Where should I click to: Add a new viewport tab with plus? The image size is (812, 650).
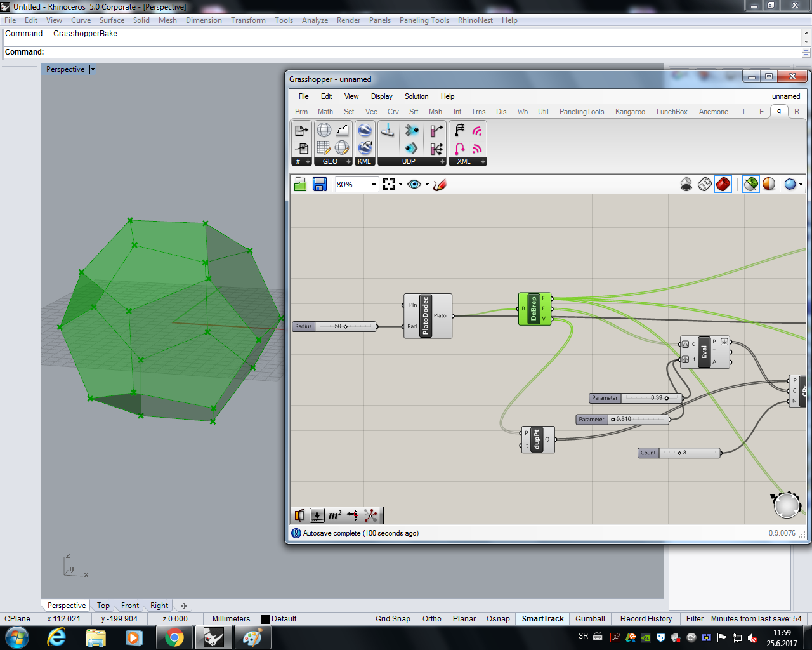coord(183,606)
